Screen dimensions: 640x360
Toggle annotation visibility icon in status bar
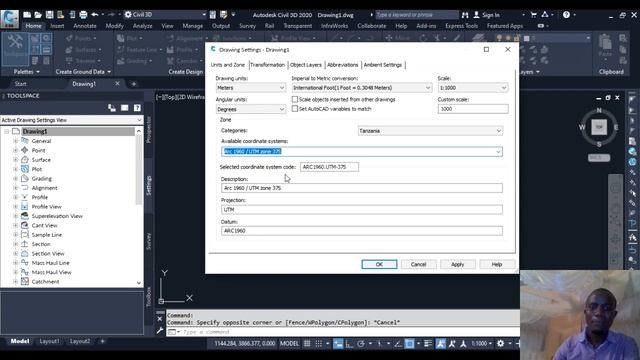tap(440, 344)
